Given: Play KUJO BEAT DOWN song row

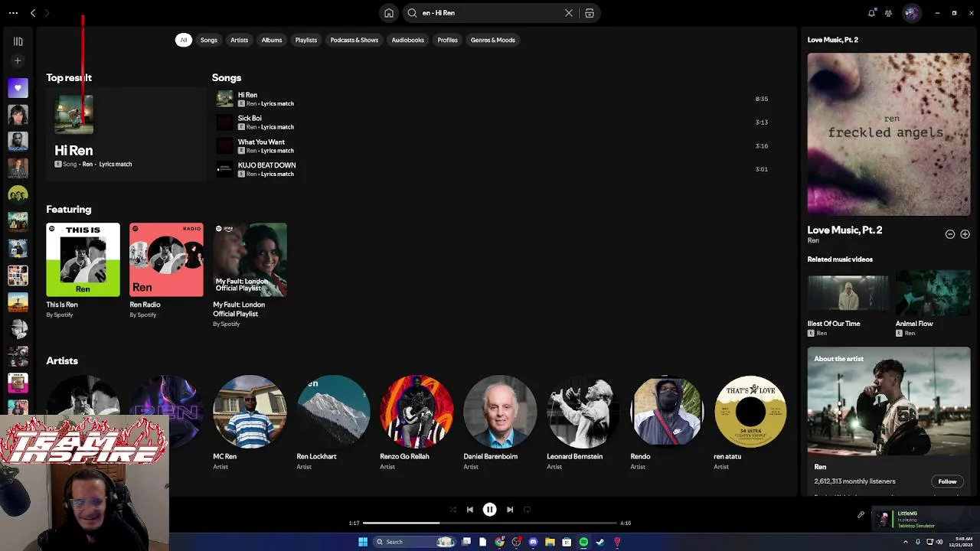Looking at the screenshot, I should click(492, 169).
